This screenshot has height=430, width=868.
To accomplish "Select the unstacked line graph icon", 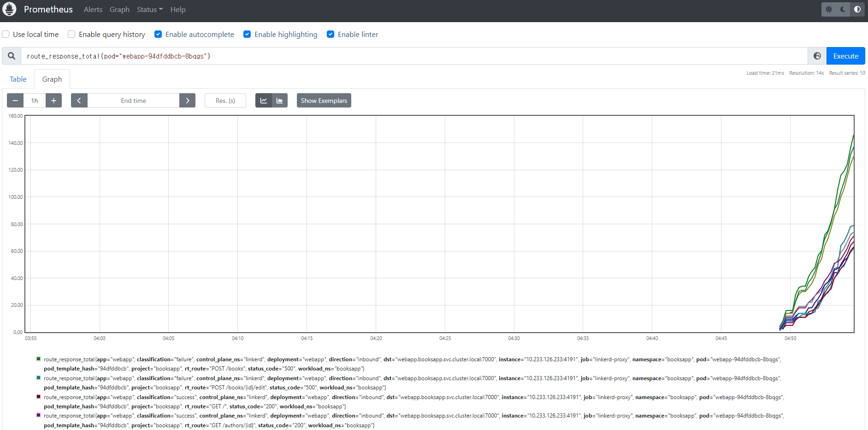I will click(264, 101).
